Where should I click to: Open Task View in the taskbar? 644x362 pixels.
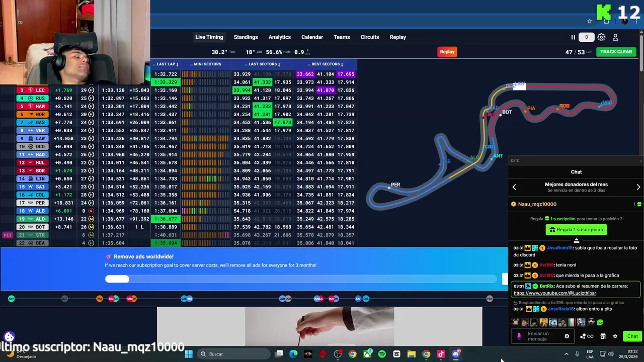(x=279, y=354)
